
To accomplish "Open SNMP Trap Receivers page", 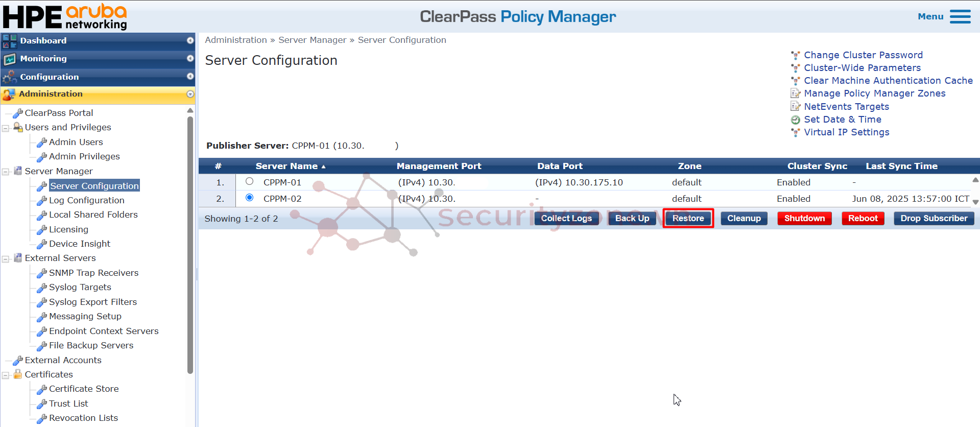I will tap(94, 273).
